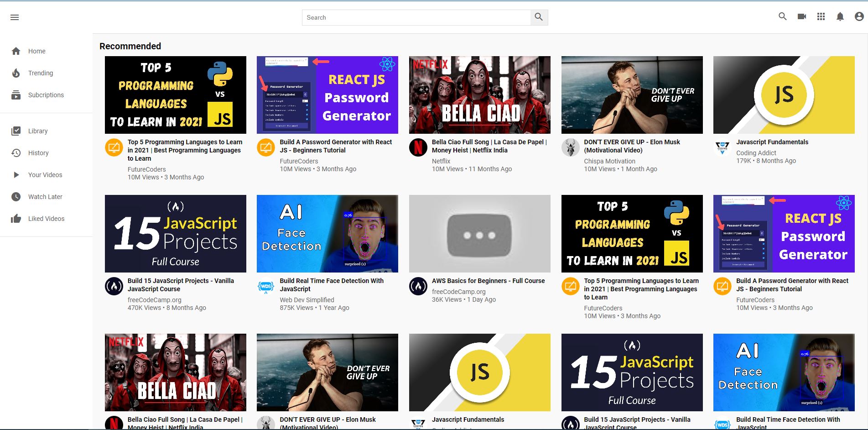
Task: Click the first-row React JS Password Generator thumbnail
Action: (327, 95)
